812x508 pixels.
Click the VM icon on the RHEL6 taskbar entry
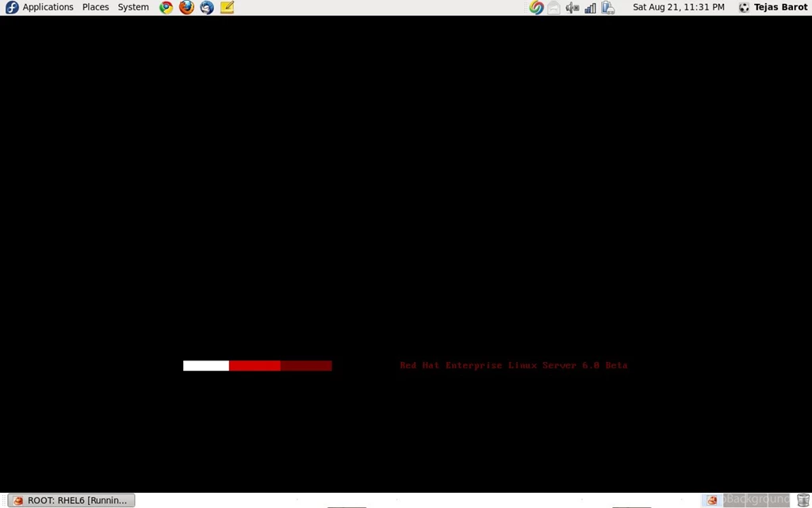coord(17,499)
